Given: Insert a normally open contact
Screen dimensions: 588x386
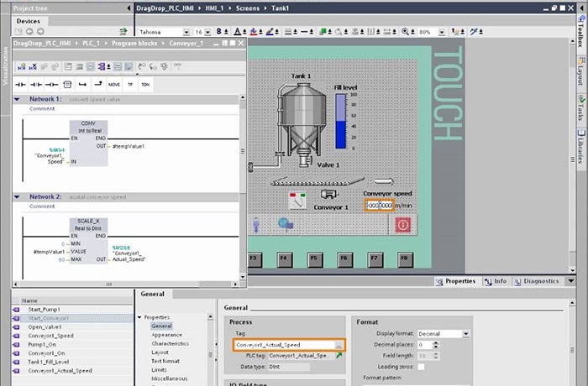Looking at the screenshot, I should click(x=20, y=85).
